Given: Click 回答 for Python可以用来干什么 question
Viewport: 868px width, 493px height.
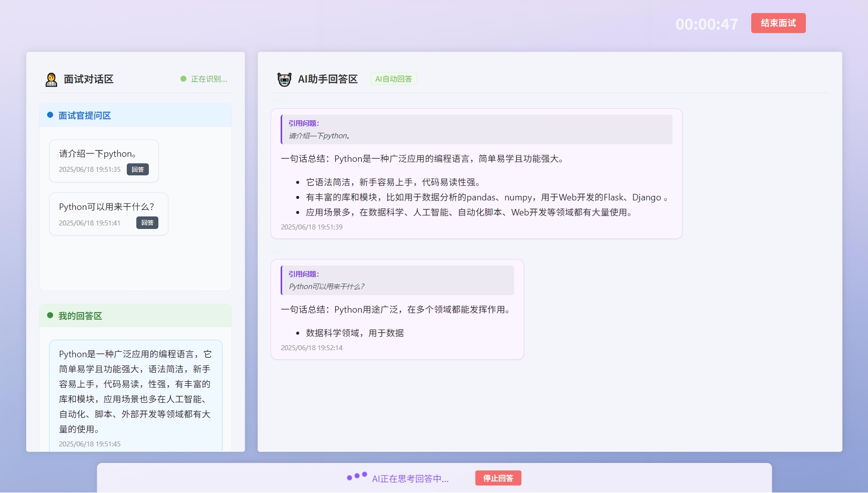Looking at the screenshot, I should (147, 223).
